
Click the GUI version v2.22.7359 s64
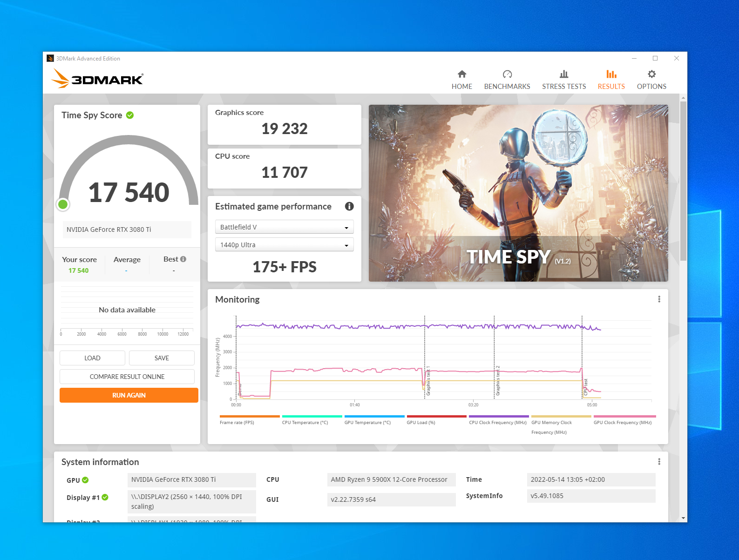click(x=391, y=499)
